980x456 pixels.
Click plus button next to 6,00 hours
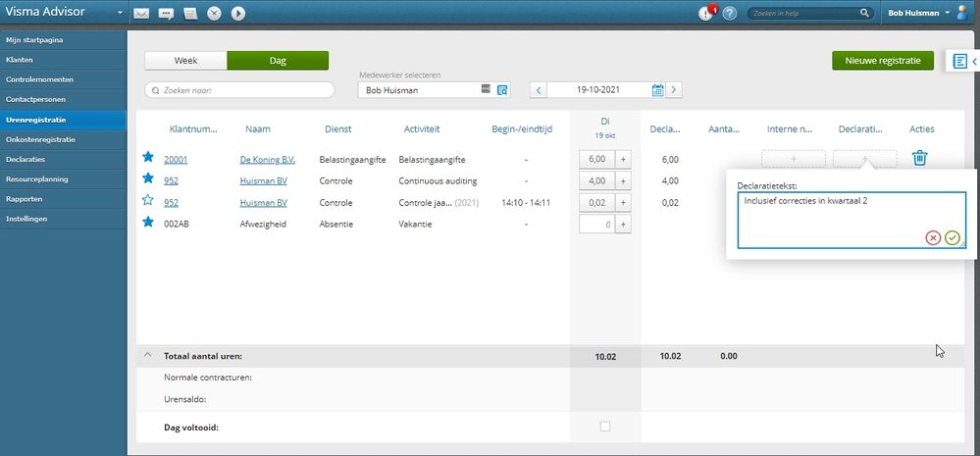coord(623,159)
